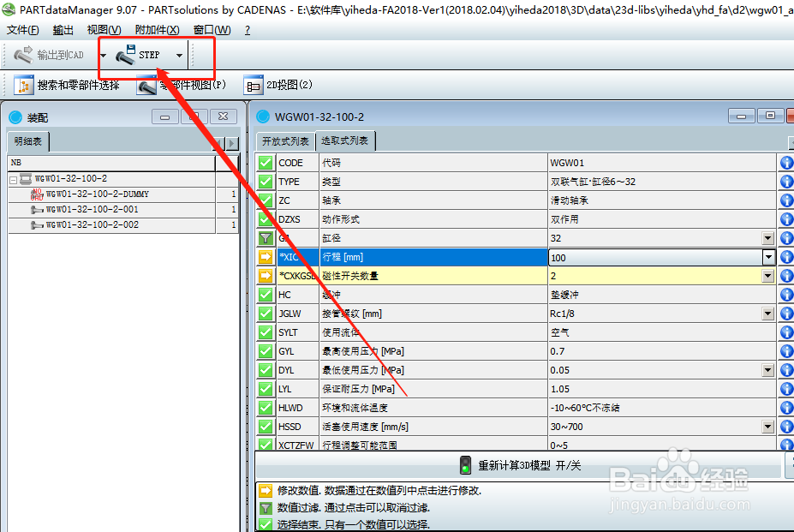Toggle the green checkmark beside ZC 轴承

[266, 200]
